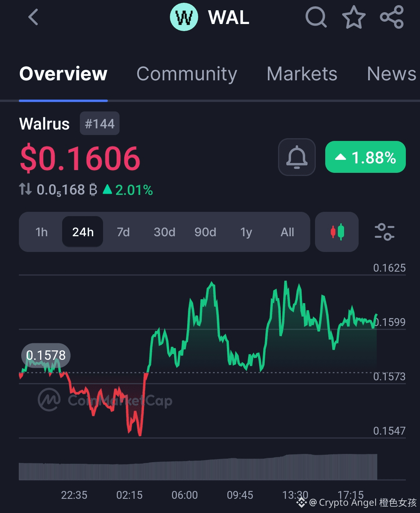Tap the back arrow icon
The width and height of the screenshot is (420, 513).
pyautogui.click(x=33, y=17)
